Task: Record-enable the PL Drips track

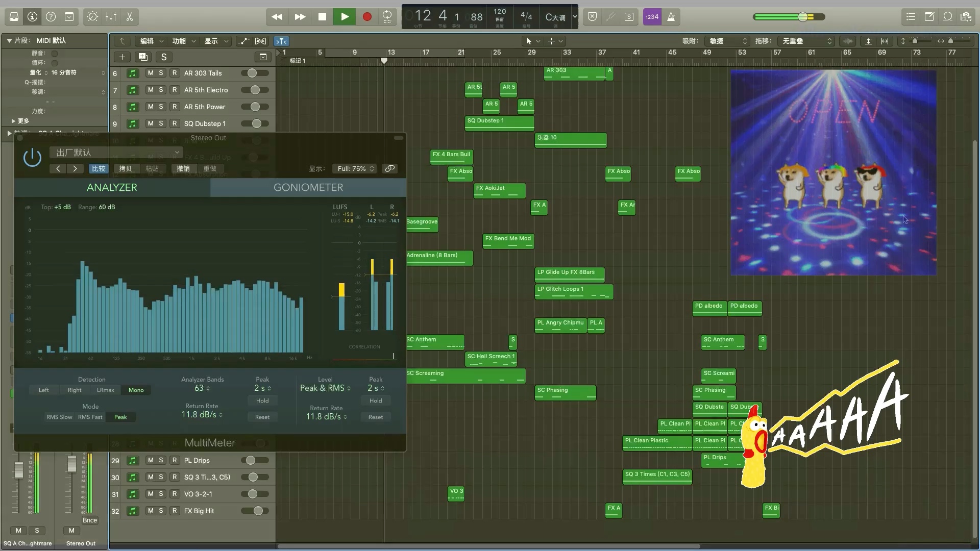Action: tap(175, 460)
